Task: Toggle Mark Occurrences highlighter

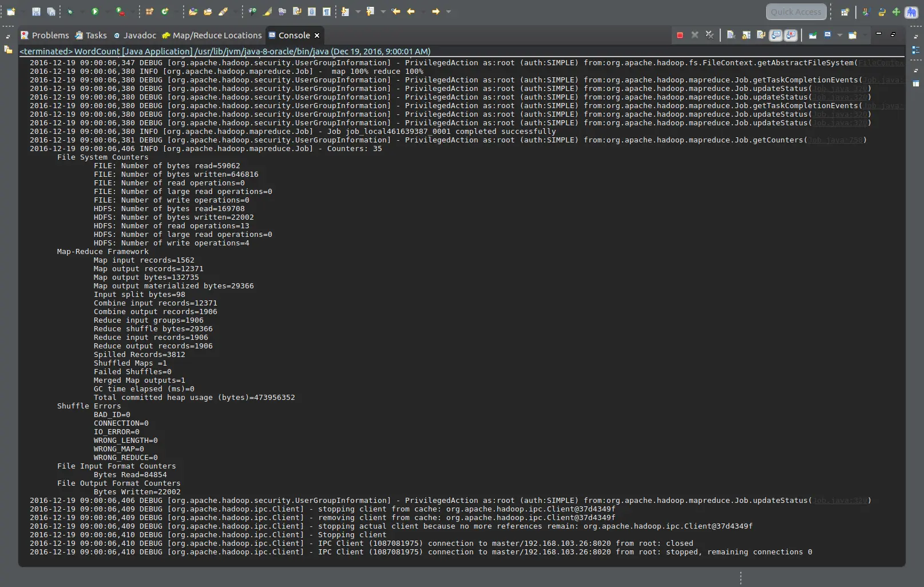Action: 267,11
